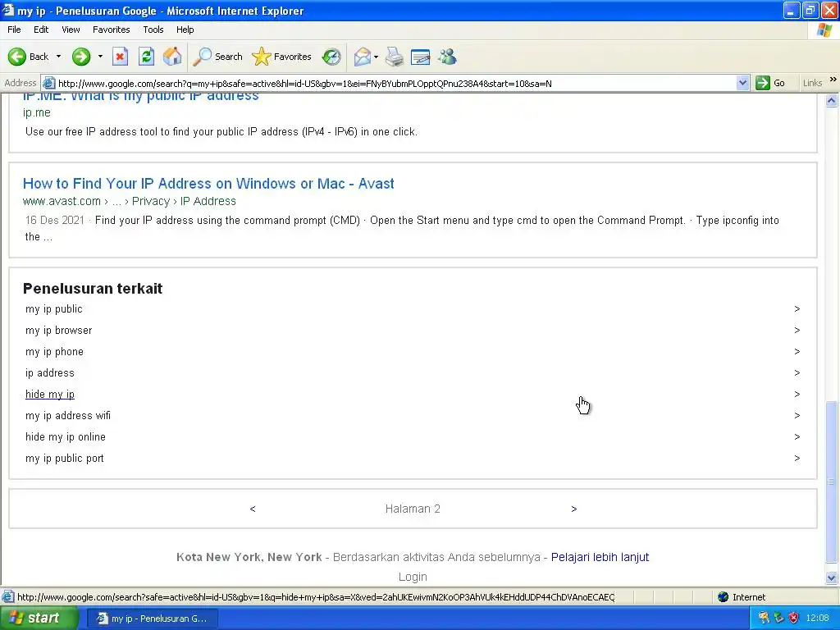Open the Favorites menu
Viewport: 840px width, 630px height.
tap(111, 30)
